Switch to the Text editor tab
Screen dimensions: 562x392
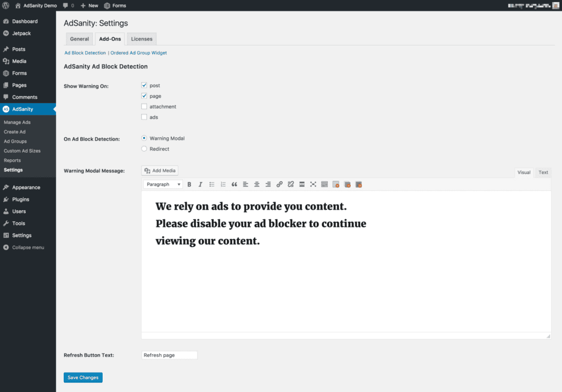coord(542,172)
